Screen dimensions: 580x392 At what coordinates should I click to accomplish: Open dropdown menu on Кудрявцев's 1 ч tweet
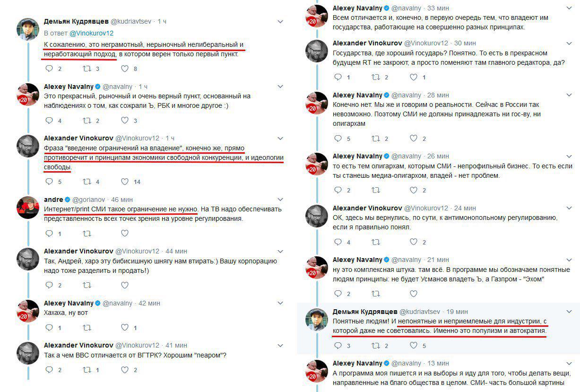coord(280,22)
